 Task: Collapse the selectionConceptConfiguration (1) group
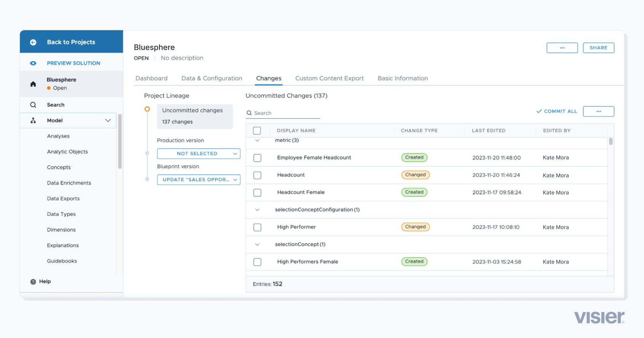257,210
